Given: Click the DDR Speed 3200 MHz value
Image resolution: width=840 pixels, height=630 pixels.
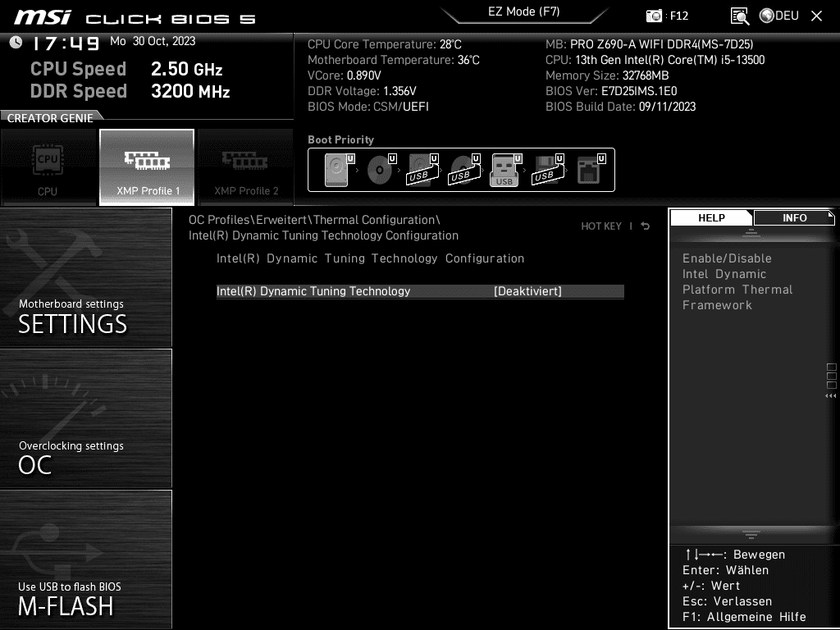Looking at the screenshot, I should tap(190, 91).
